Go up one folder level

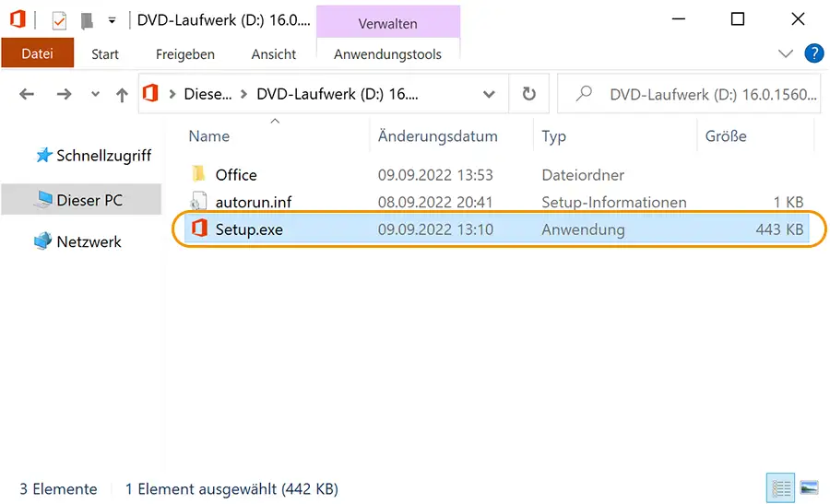click(x=122, y=95)
